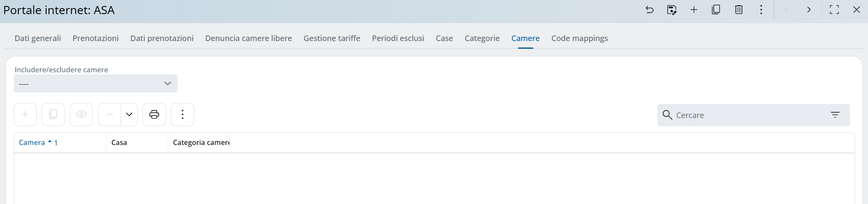This screenshot has height=204, width=868.
Task: Open the header three-dot options menu
Action: pos(761,10)
